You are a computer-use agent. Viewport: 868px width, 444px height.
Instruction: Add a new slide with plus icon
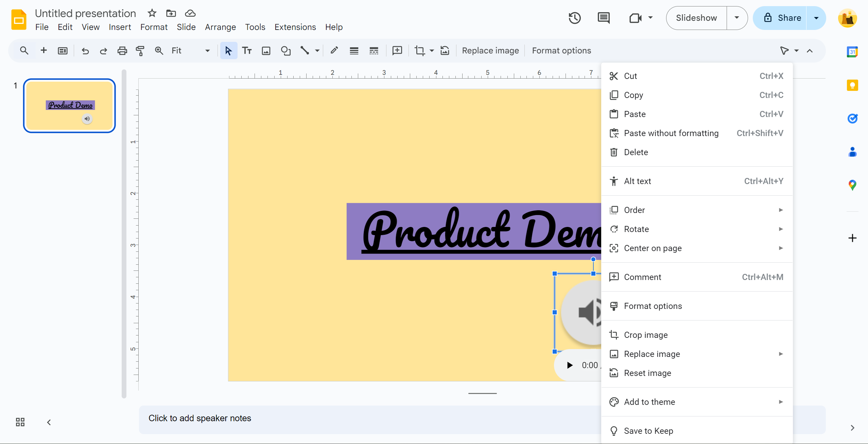coord(44,51)
